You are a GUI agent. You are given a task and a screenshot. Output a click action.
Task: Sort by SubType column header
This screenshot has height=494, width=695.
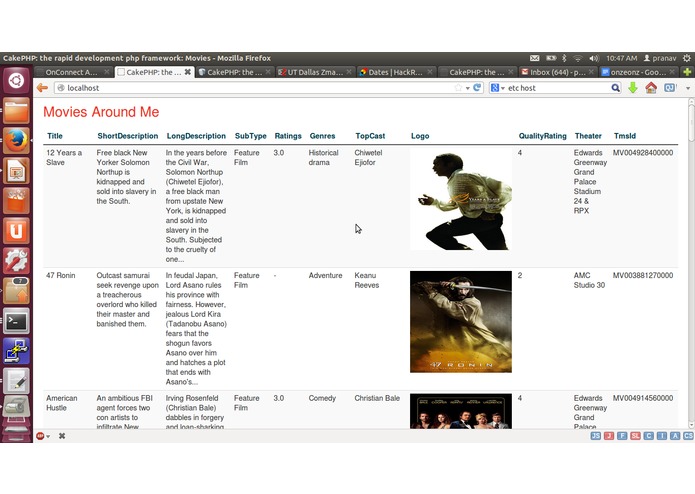(250, 136)
